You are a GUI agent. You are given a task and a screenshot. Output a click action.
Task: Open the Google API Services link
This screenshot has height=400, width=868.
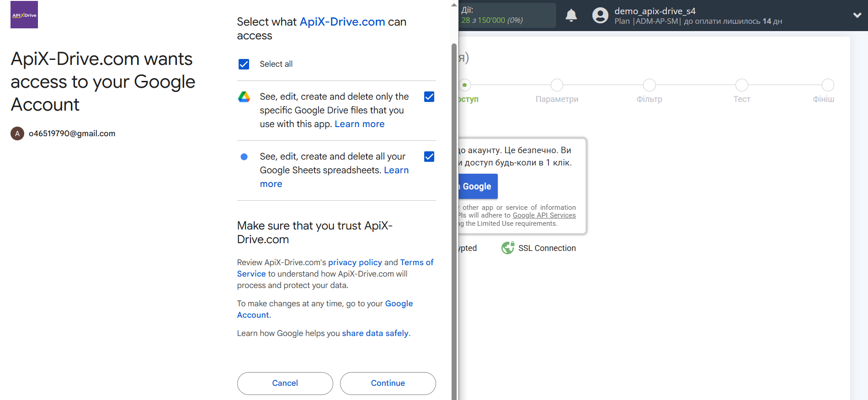(x=544, y=215)
